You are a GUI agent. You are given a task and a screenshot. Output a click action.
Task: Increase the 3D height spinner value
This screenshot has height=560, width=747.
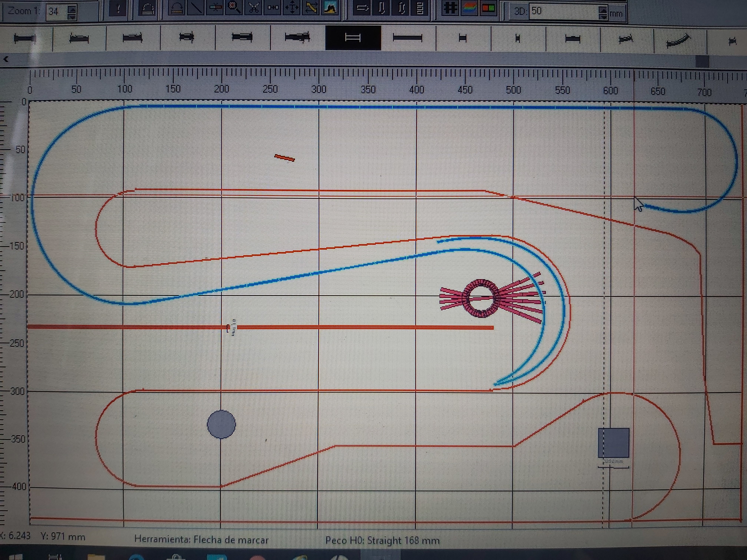pyautogui.click(x=603, y=10)
